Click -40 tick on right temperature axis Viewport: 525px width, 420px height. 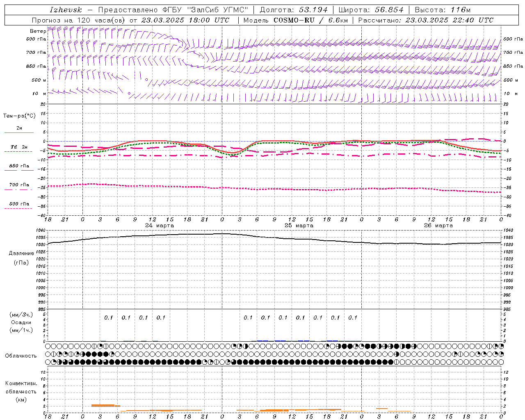coord(507,215)
